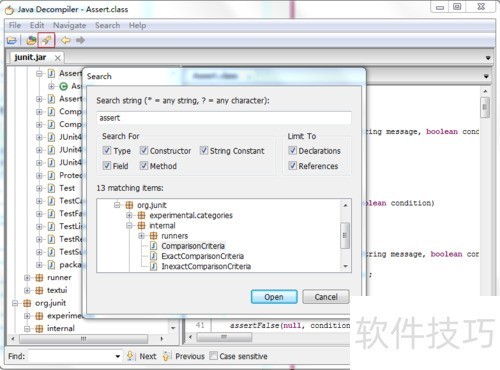Viewport: 500px width, 370px height.
Task: Click the textui package icon in tree
Action: 39,290
